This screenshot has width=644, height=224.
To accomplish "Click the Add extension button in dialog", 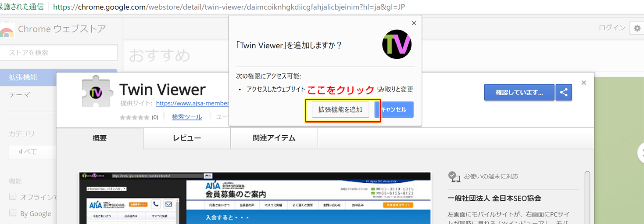I will (x=340, y=110).
